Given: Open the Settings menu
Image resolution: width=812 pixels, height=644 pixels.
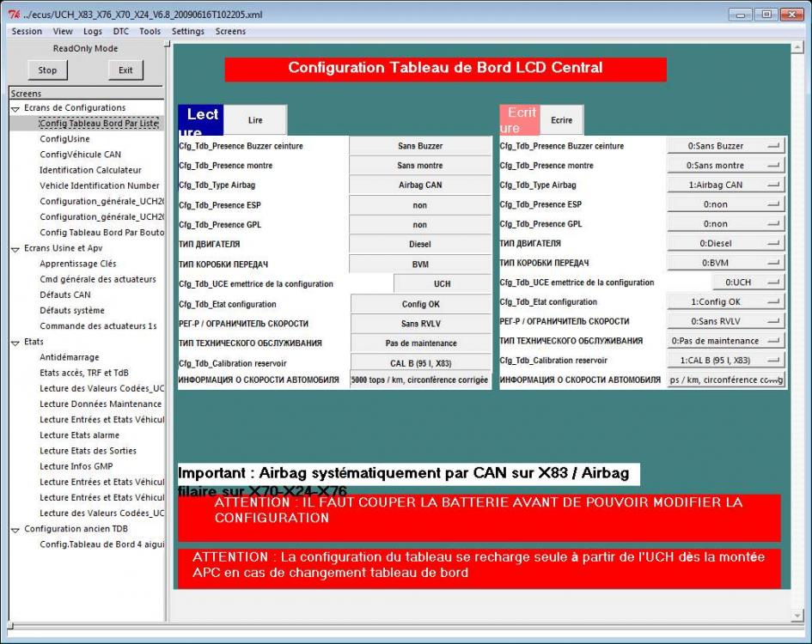Looking at the screenshot, I should pyautogui.click(x=188, y=31).
